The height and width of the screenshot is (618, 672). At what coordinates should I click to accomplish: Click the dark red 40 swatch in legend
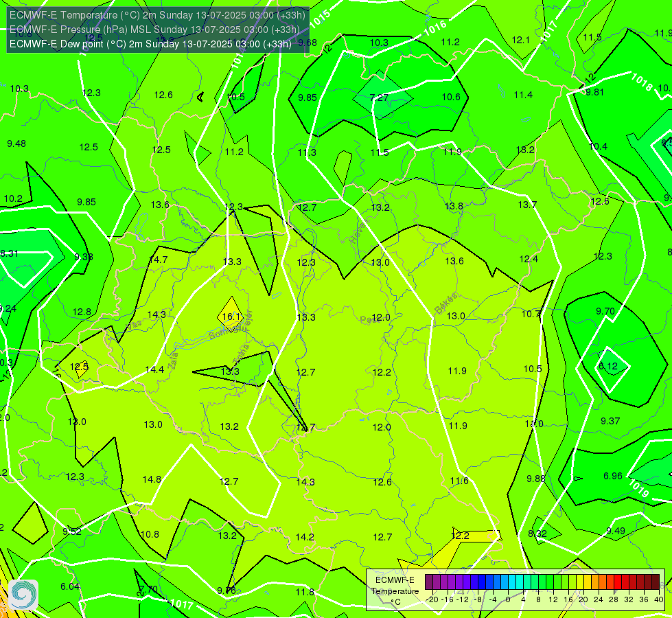[656, 582]
